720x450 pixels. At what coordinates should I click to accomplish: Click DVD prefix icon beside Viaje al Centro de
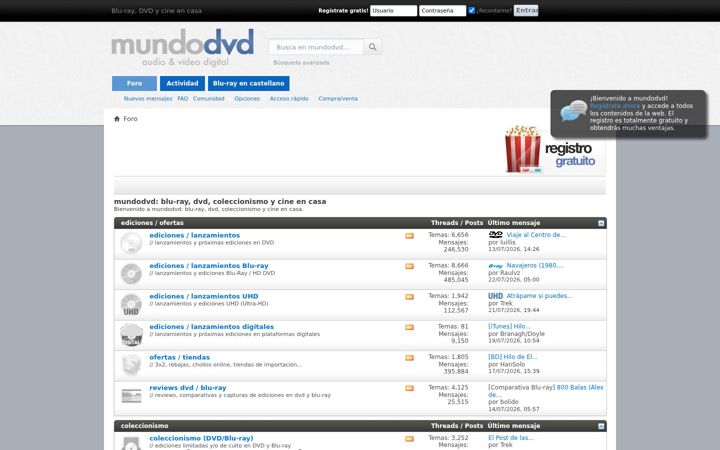495,235
